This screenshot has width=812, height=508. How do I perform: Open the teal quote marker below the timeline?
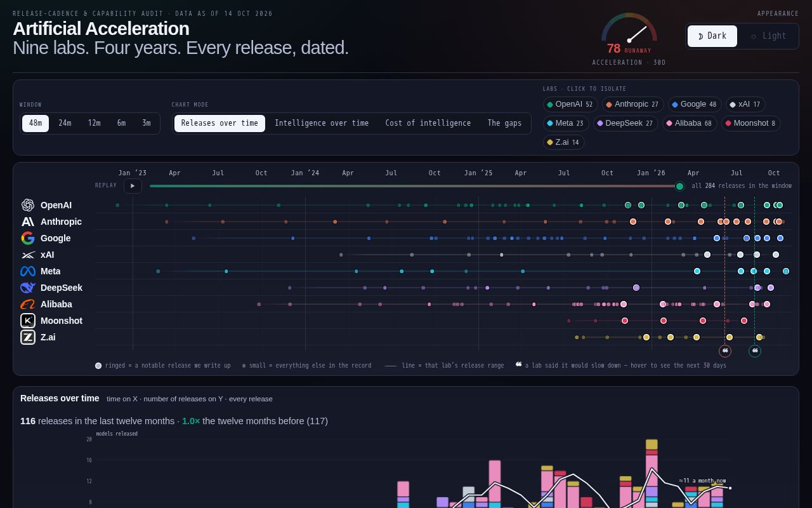click(x=755, y=351)
